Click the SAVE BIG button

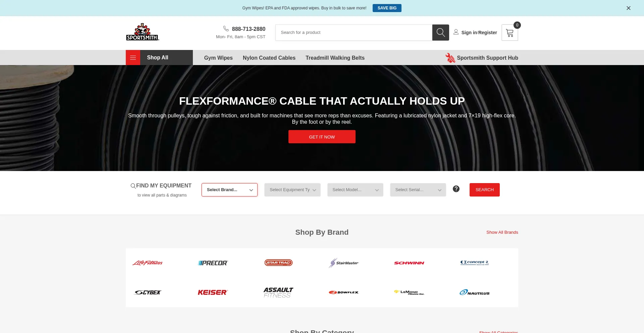(387, 8)
